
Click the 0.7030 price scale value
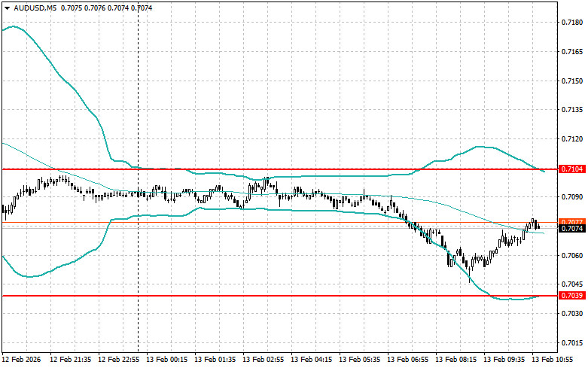[x=572, y=313]
